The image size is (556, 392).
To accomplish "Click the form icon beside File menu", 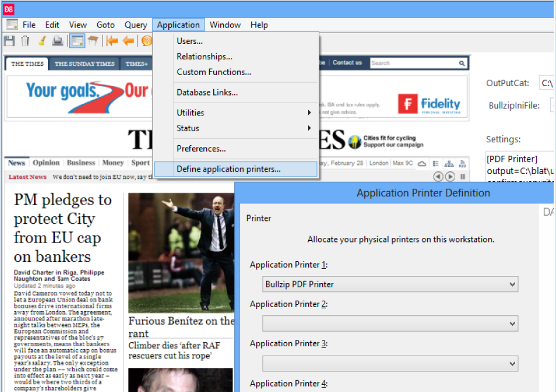I will [x=12, y=25].
